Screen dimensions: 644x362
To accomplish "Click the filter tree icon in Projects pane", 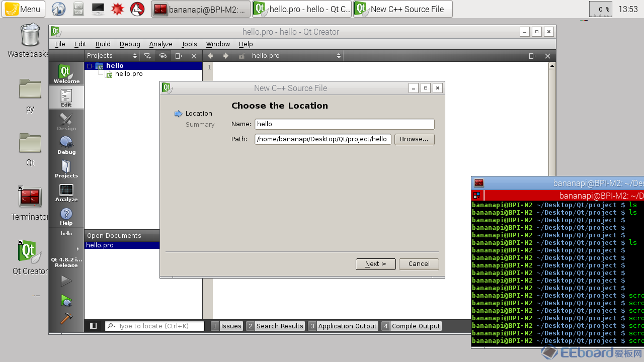I will (x=147, y=56).
